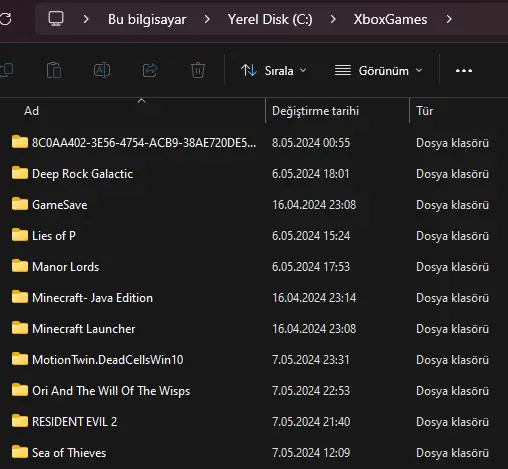
Task: Click the Rename icon in toolbar
Action: (102, 70)
